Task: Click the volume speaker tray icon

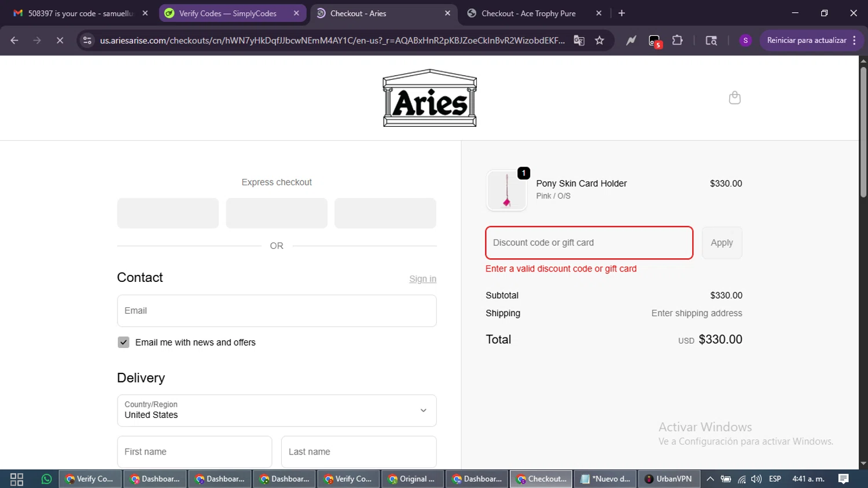Action: [x=756, y=479]
